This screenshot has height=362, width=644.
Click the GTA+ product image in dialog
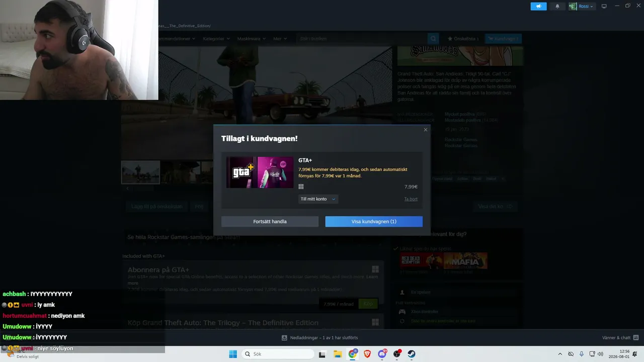[x=260, y=172]
